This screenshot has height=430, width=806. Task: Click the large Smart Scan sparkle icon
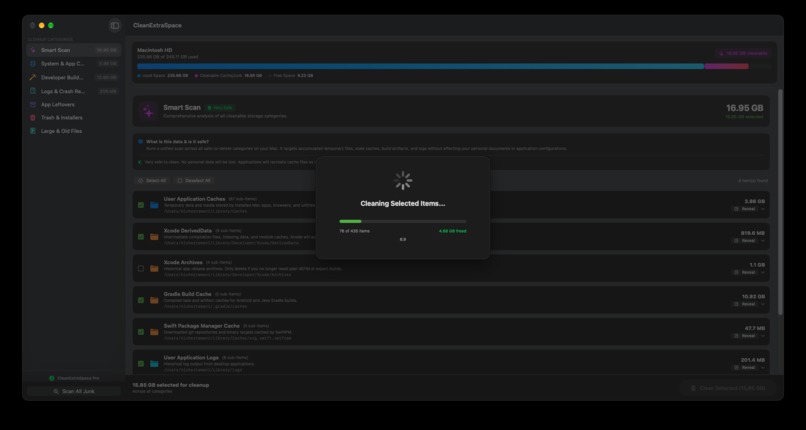pyautogui.click(x=149, y=111)
